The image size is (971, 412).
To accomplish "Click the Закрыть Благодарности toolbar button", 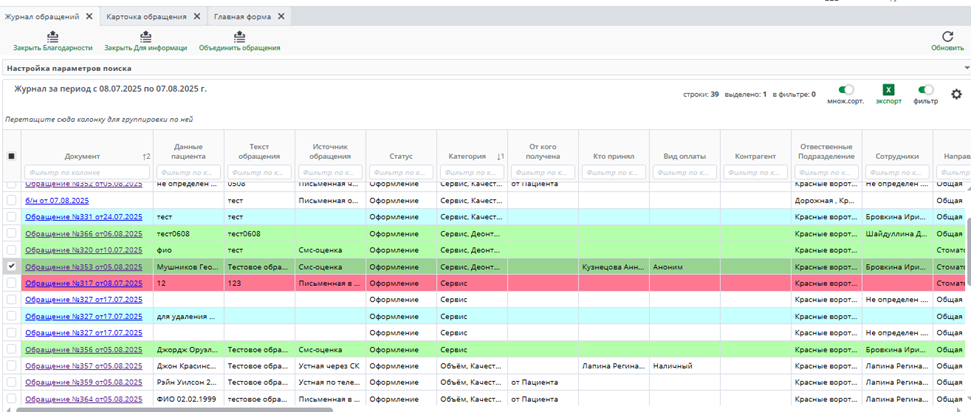I will click(53, 42).
